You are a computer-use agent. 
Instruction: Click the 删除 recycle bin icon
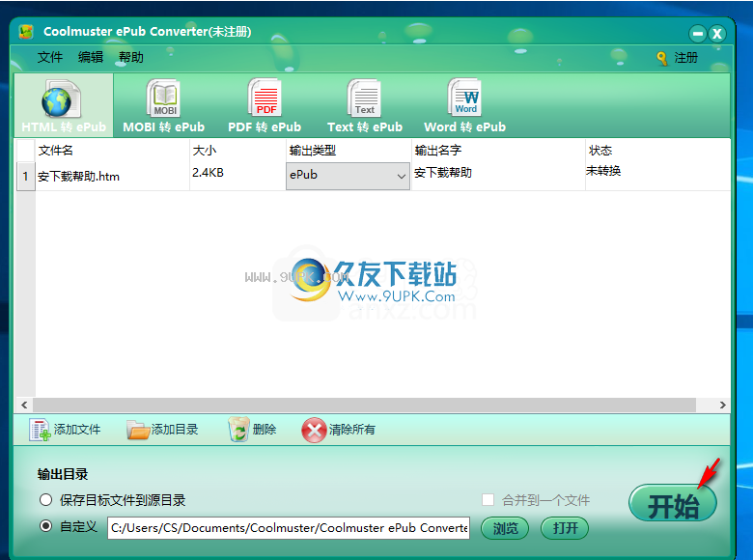[x=238, y=430]
